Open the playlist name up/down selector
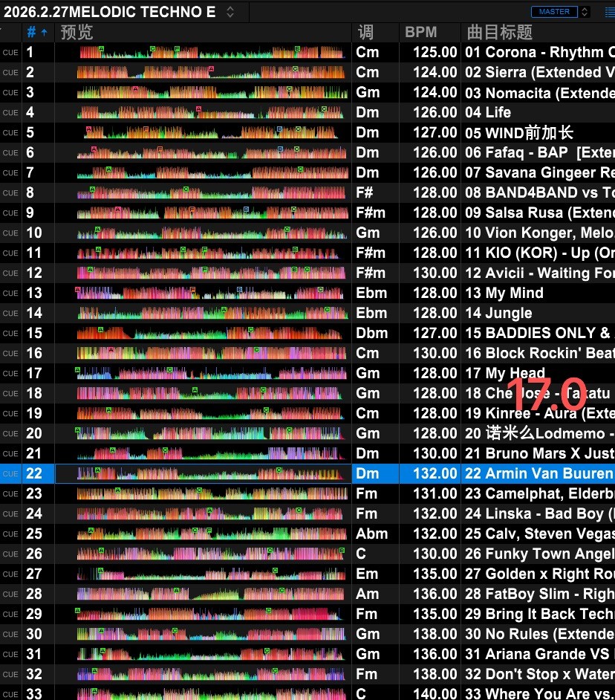Viewport: 615px width, 700px height. pos(230,12)
